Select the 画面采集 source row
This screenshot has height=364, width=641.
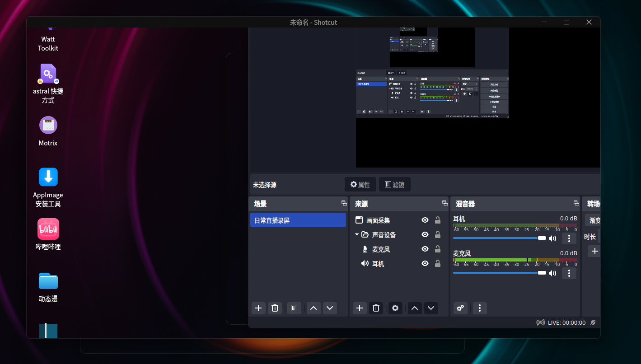(x=398, y=220)
